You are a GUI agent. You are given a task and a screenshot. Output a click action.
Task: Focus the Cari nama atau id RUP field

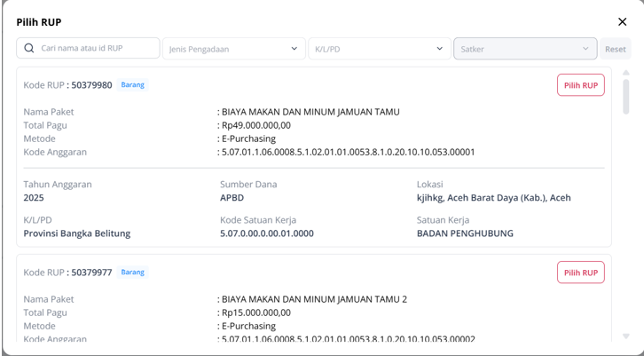pyautogui.click(x=88, y=48)
